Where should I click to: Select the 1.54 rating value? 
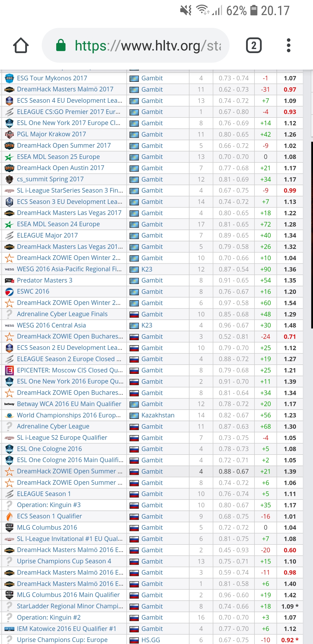(x=290, y=303)
